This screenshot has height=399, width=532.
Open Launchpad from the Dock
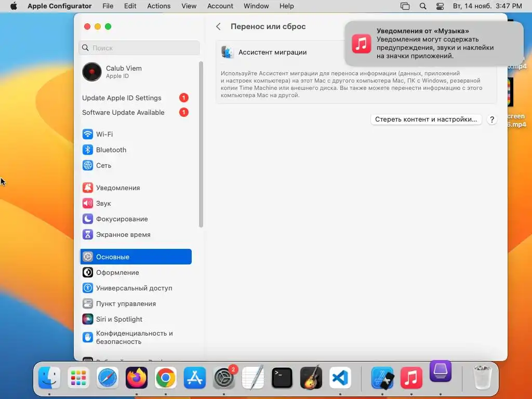click(78, 378)
